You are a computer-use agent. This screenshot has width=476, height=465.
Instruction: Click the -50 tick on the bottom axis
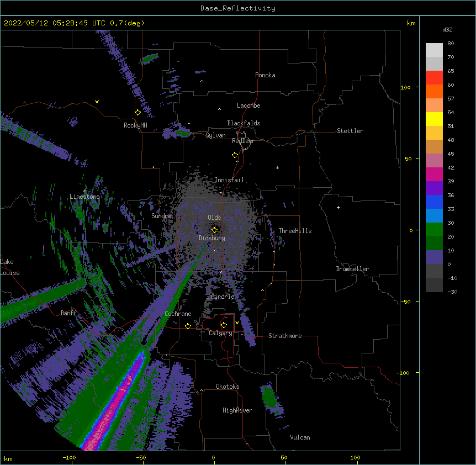141,457
